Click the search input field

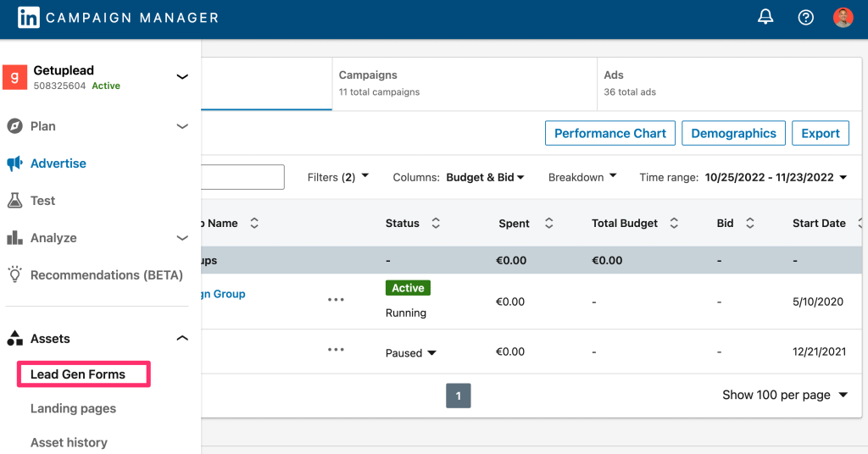tap(242, 177)
